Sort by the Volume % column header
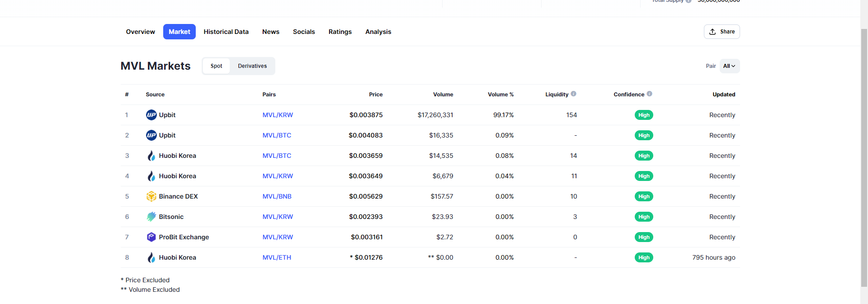 pyautogui.click(x=500, y=95)
